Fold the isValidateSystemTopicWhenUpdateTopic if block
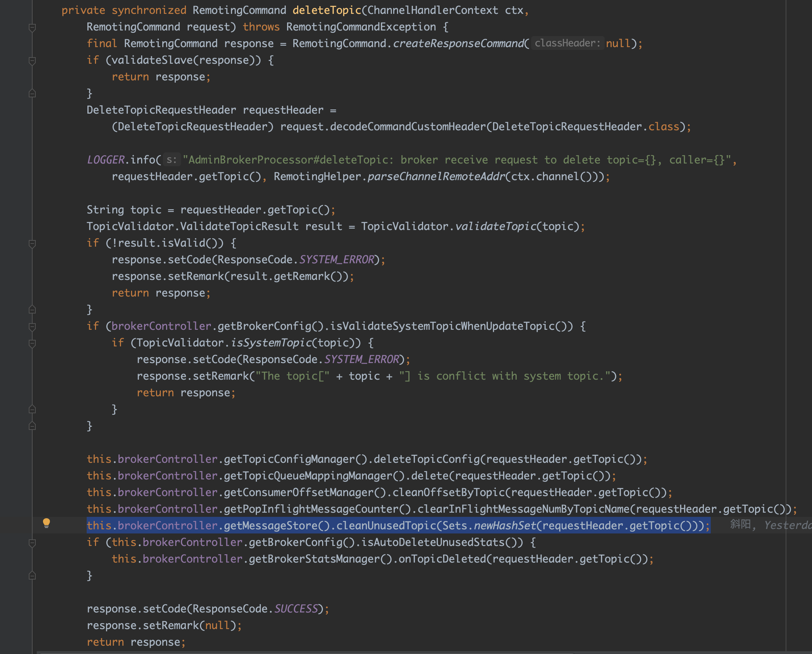 pyautogui.click(x=33, y=327)
